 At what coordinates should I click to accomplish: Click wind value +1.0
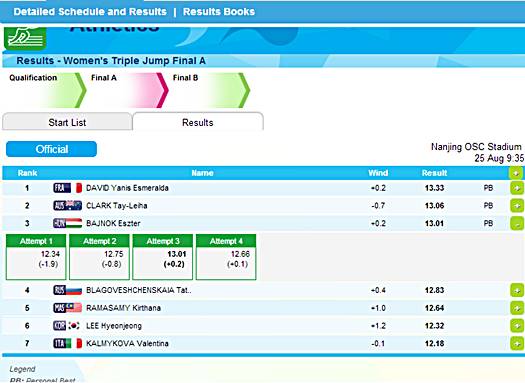(378, 308)
